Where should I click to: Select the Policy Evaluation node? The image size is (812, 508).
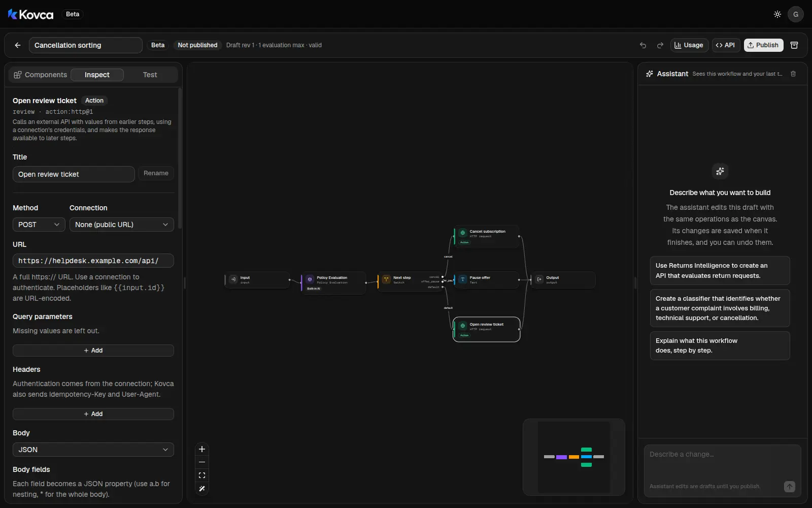point(334,283)
